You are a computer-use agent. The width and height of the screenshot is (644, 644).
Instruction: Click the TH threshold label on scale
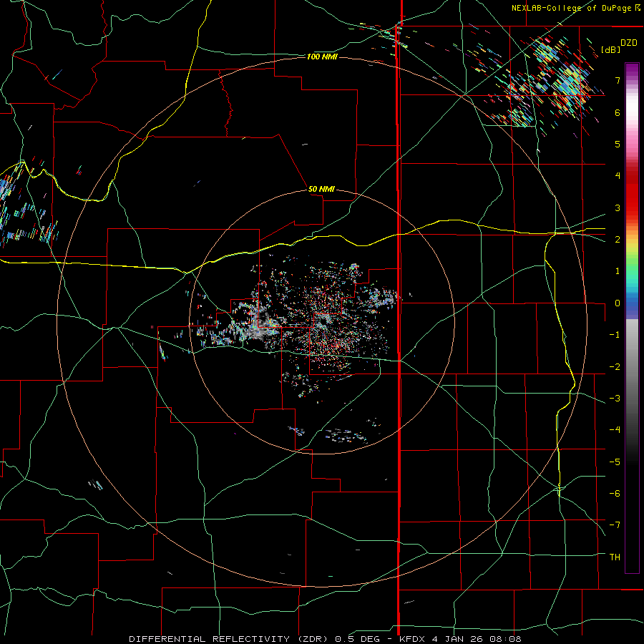615,557
